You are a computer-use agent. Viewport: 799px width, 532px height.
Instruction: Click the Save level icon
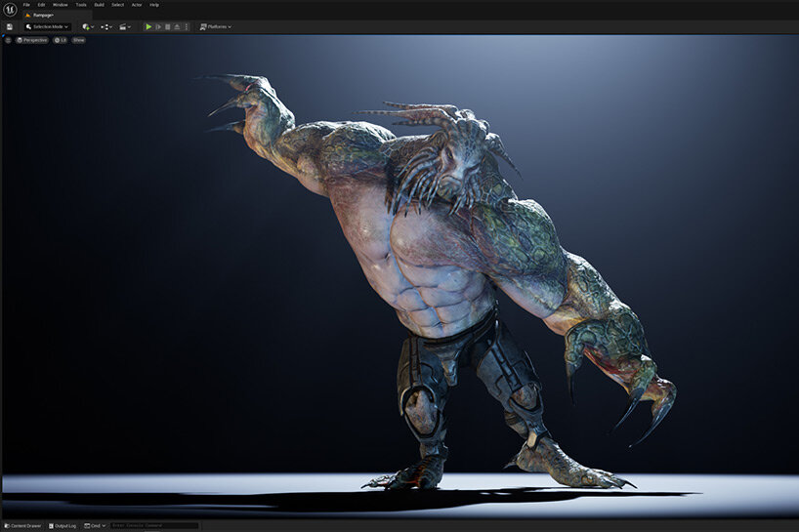[x=10, y=26]
